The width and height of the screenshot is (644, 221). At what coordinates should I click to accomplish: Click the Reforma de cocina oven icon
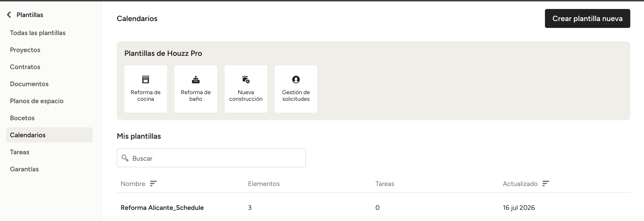point(145,80)
